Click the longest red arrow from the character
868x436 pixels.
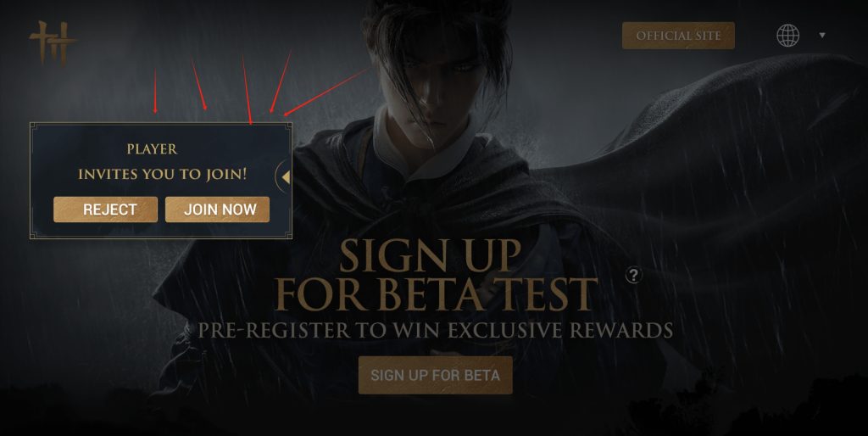(326, 92)
